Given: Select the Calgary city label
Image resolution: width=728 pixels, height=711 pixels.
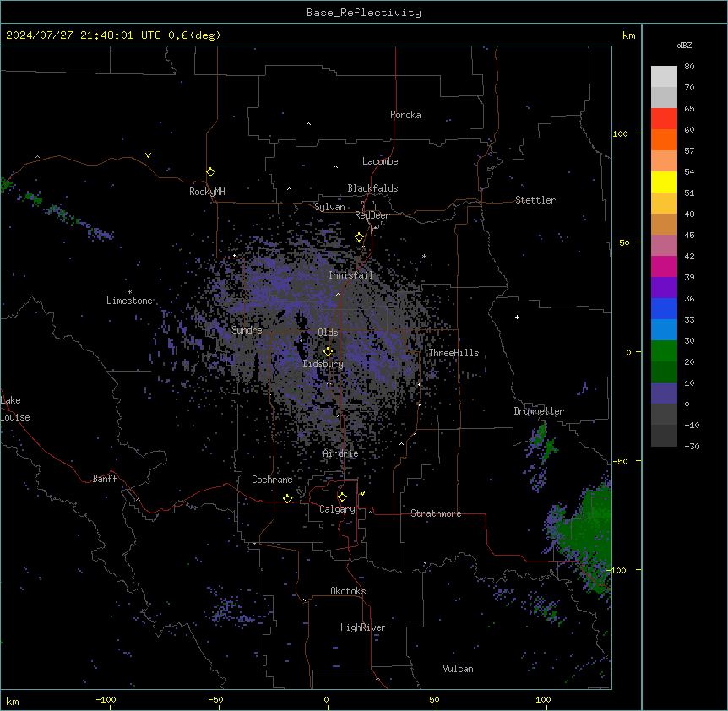Looking at the screenshot, I should point(337,509).
